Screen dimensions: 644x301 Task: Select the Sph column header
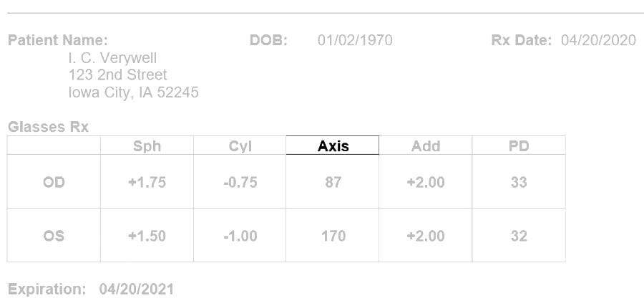(147, 146)
